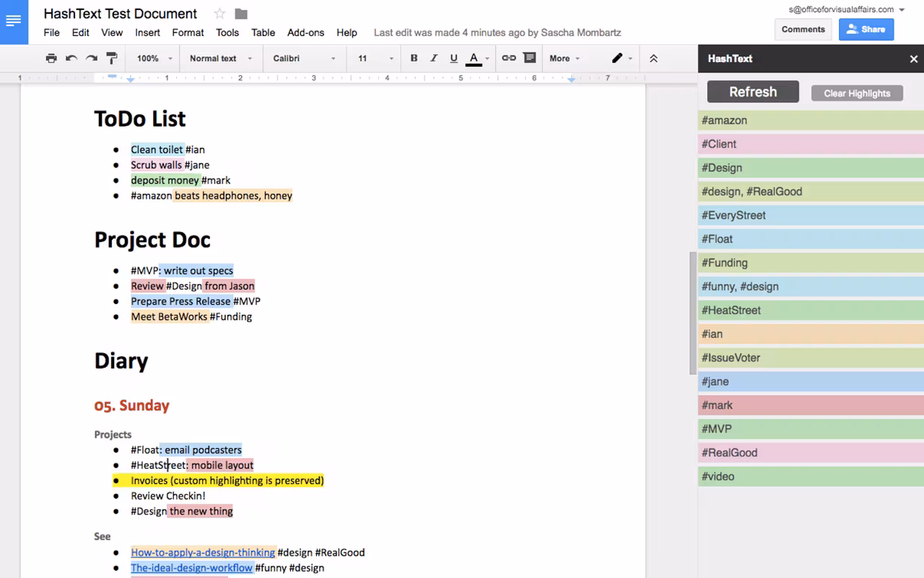This screenshot has height=578, width=924.
Task: Open the Tools menu
Action: [x=227, y=33]
